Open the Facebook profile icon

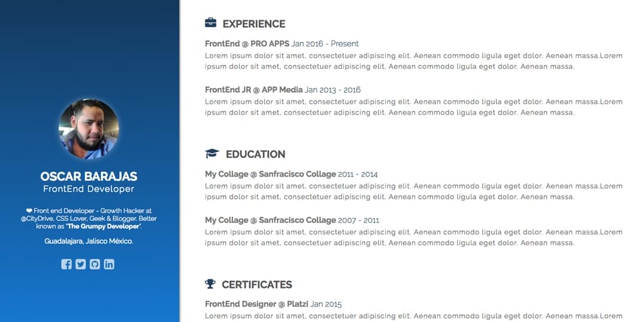click(66, 264)
